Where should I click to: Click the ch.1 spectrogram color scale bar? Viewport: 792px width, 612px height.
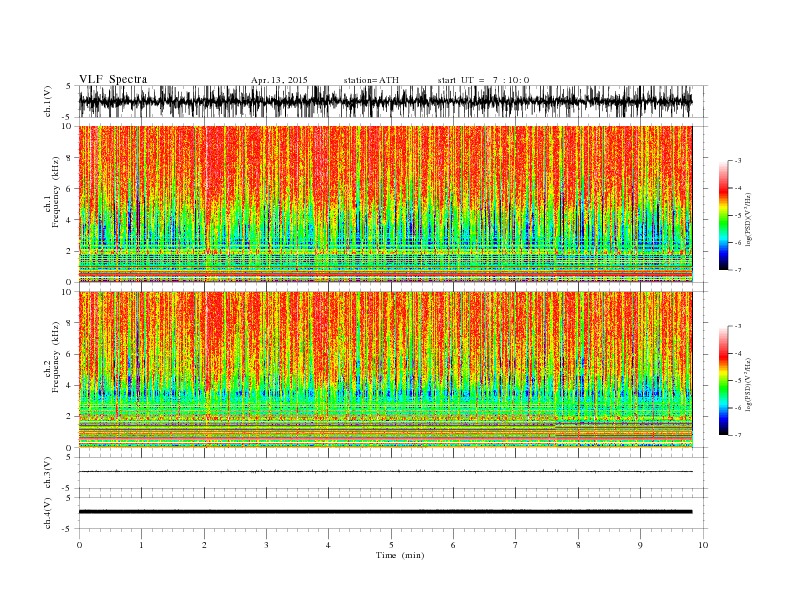tap(723, 216)
